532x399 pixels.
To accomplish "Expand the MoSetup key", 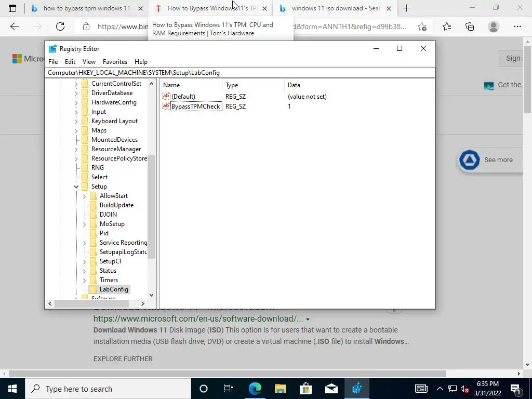I will coord(85,224).
